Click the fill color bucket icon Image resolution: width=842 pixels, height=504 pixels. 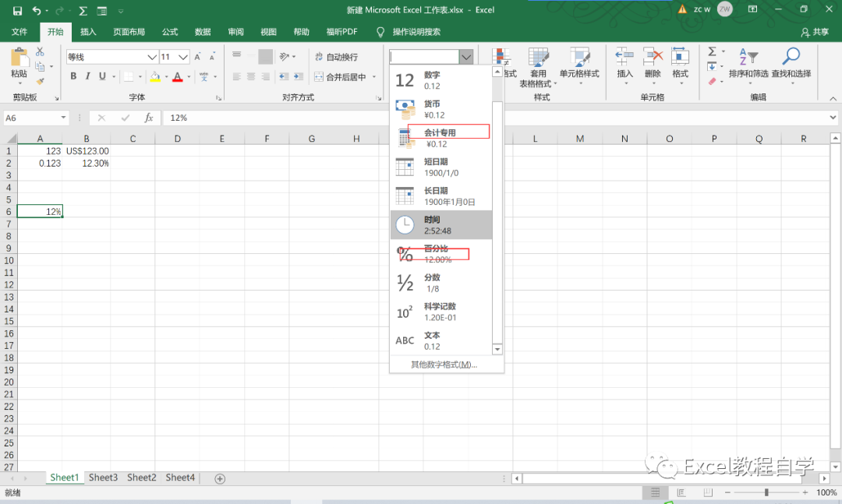tap(154, 77)
